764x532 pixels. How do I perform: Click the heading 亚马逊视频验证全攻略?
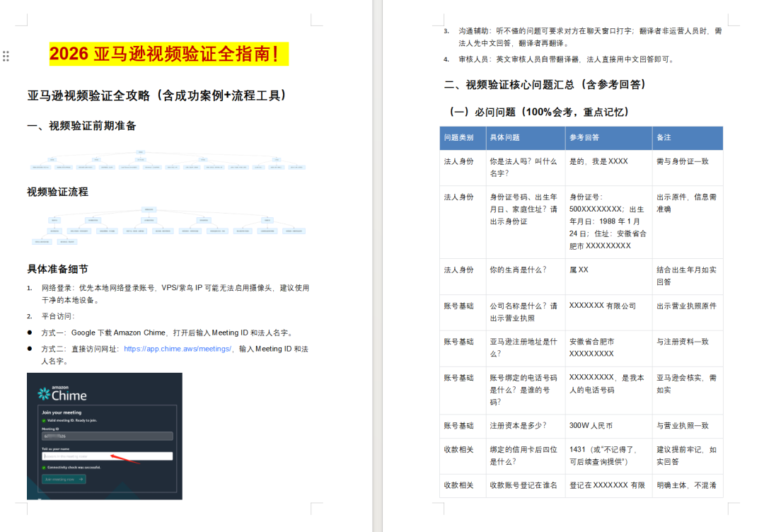156,96
